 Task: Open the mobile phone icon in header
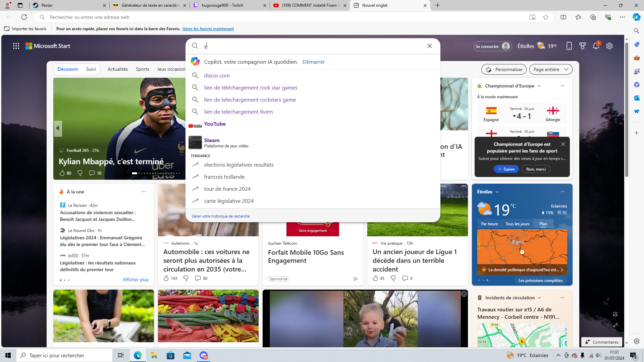569,46
